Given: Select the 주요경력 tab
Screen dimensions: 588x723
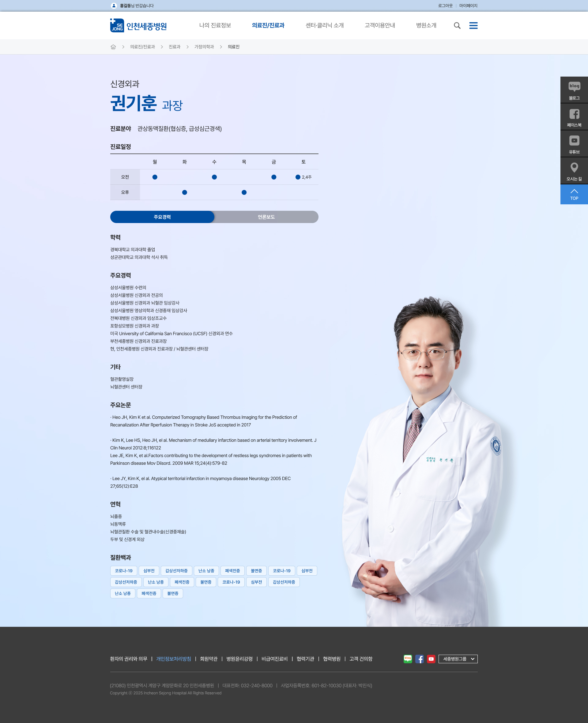Looking at the screenshot, I should [162, 217].
